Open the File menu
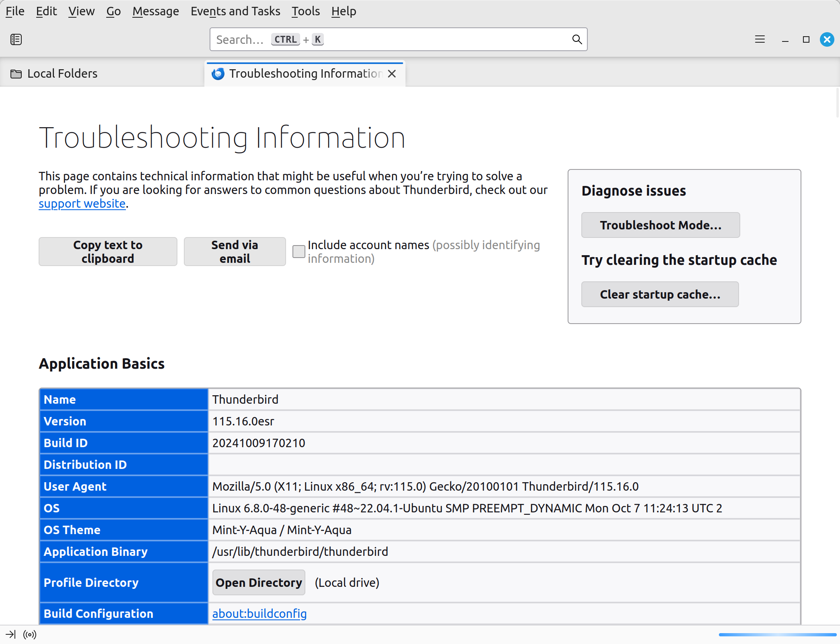 pos(15,11)
